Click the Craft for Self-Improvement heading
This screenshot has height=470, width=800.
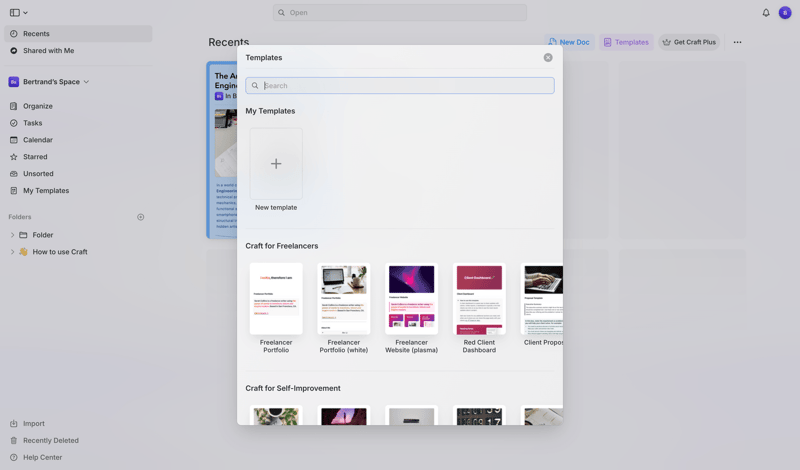click(293, 388)
